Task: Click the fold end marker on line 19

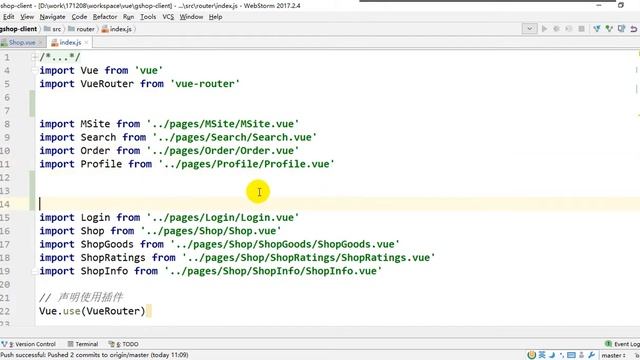Action: tap(34, 271)
